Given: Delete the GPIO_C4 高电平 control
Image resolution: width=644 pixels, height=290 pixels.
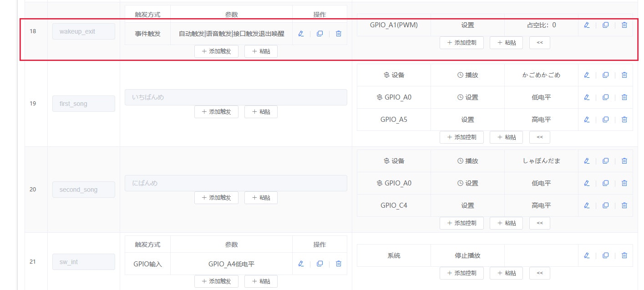Looking at the screenshot, I should coord(624,205).
